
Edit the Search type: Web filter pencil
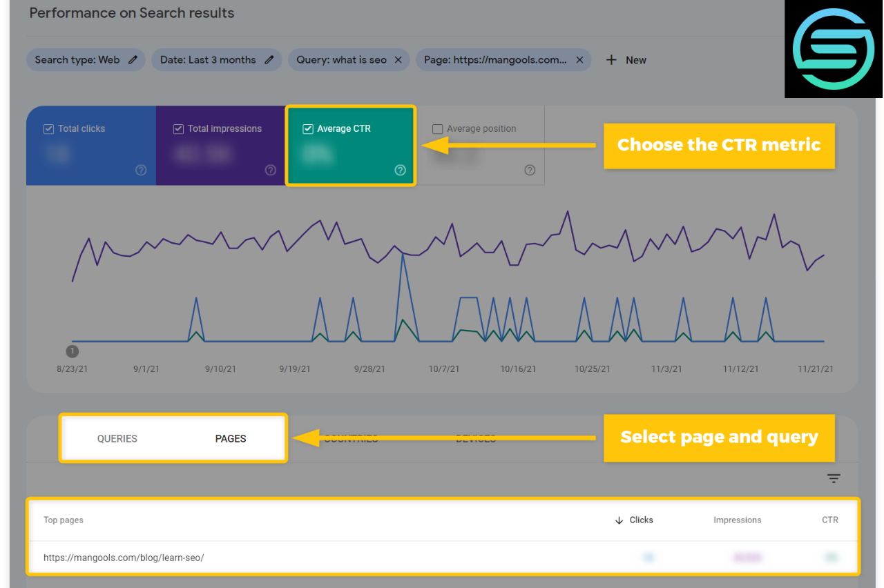pos(133,60)
